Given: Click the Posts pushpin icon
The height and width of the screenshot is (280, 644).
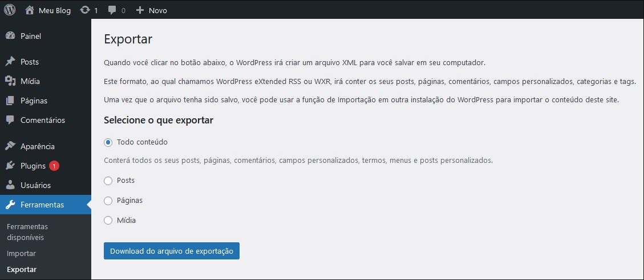Looking at the screenshot, I should click(10, 62).
